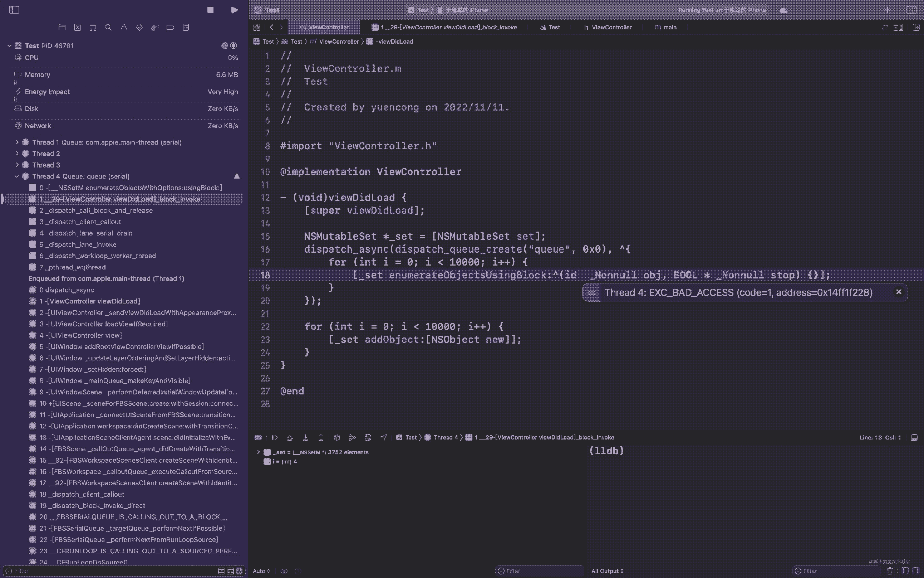Open the Find navigator magnifier
This screenshot has width=924, height=578.
tap(108, 27)
